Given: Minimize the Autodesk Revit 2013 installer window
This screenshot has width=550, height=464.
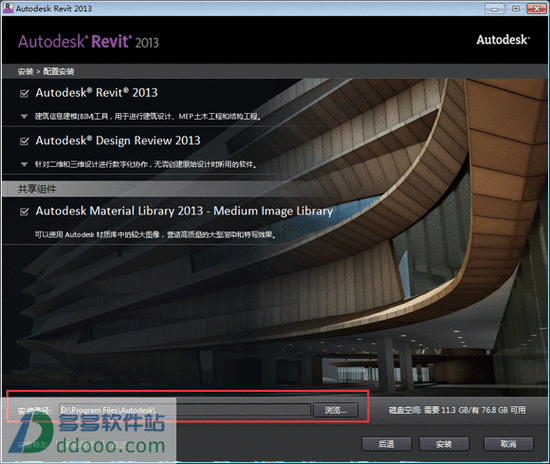Looking at the screenshot, I should tap(495, 8).
